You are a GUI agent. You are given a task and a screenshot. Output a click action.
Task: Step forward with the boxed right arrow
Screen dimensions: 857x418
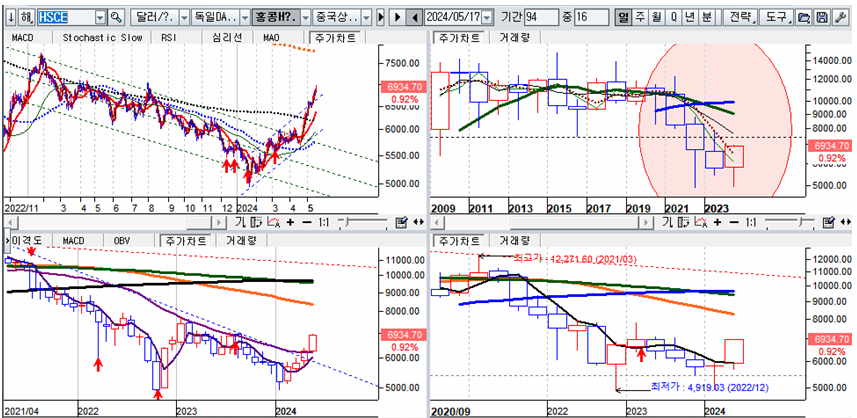point(398,17)
